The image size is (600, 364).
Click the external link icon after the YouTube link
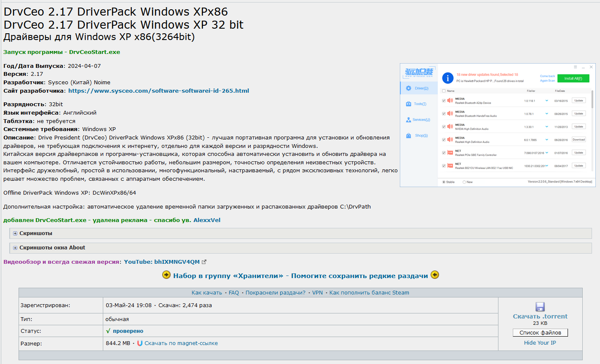click(204, 262)
